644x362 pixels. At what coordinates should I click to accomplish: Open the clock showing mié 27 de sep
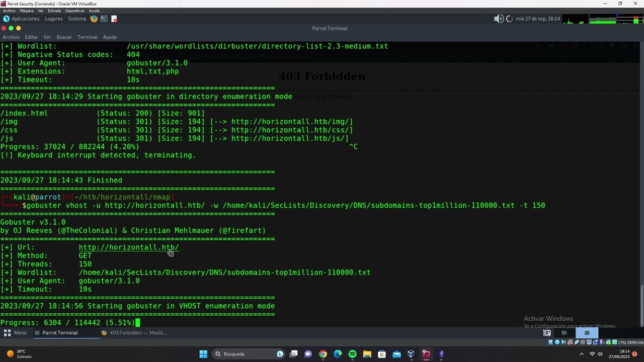click(x=538, y=19)
